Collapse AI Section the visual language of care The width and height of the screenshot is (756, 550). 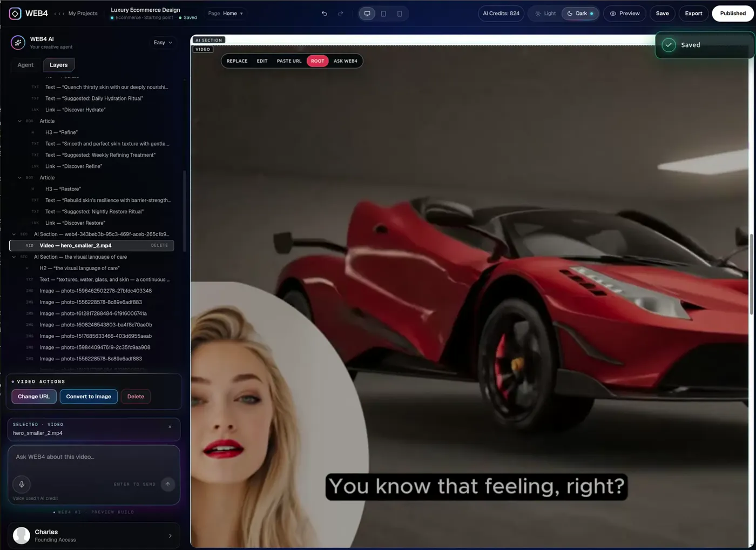tap(14, 257)
